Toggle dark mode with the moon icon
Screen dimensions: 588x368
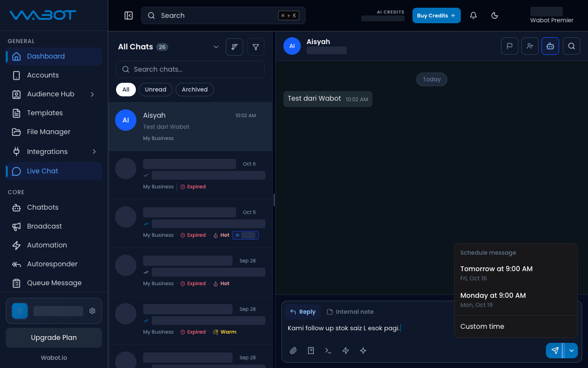point(495,15)
